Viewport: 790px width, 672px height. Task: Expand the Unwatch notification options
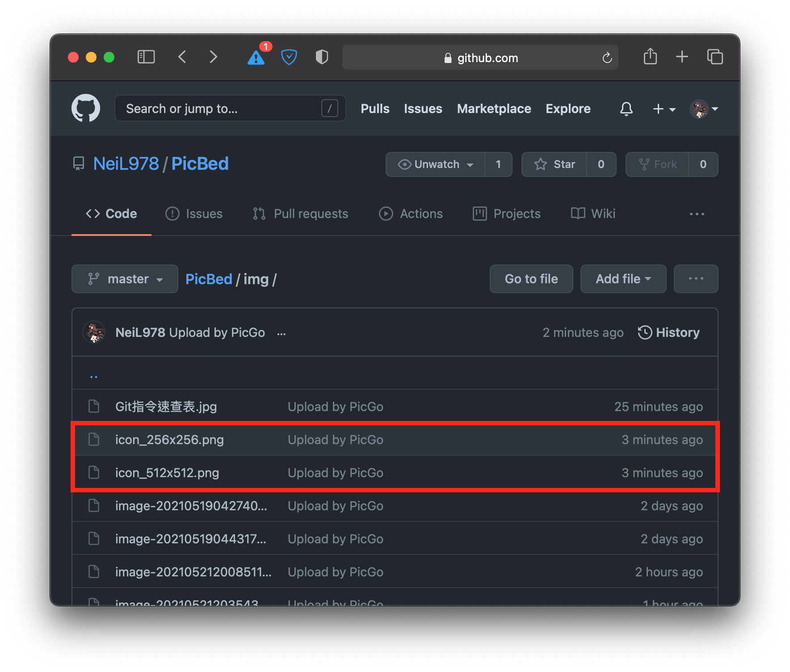[x=435, y=164]
